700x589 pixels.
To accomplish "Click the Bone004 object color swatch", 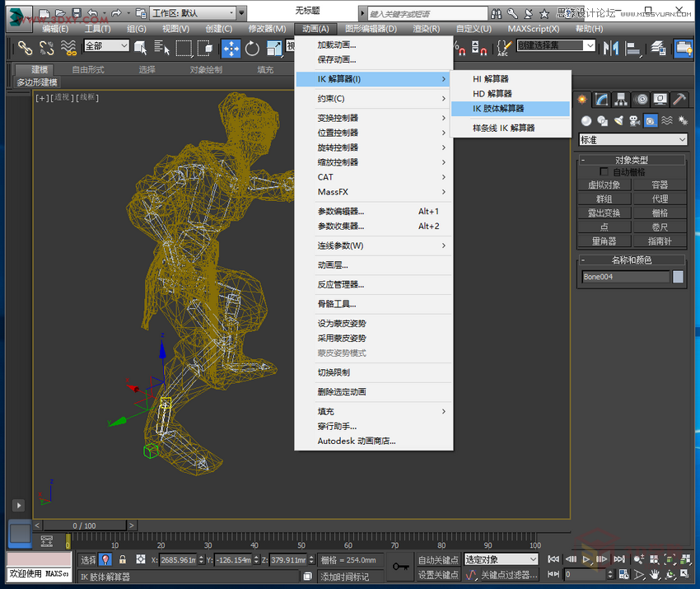I will click(x=678, y=277).
